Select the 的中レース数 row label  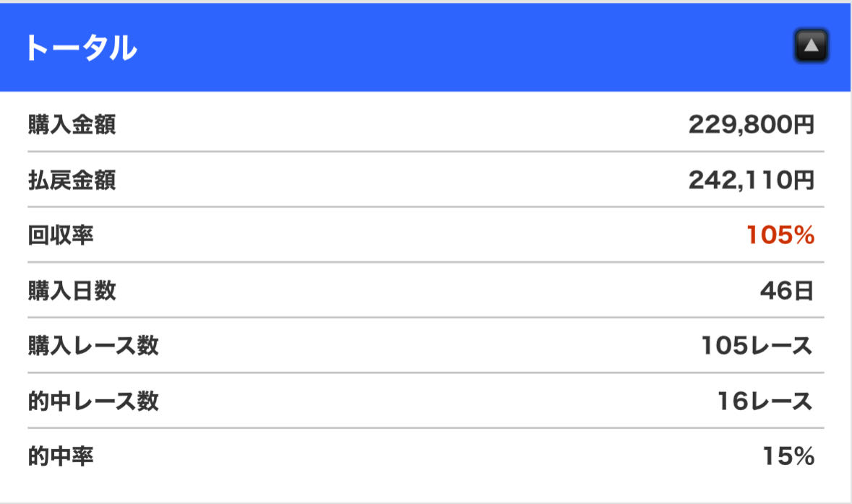tap(93, 401)
